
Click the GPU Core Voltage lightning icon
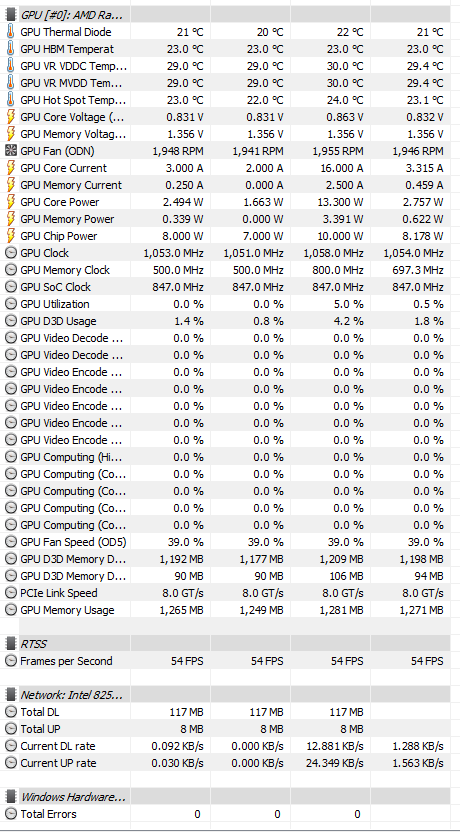pyautogui.click(x=11, y=117)
